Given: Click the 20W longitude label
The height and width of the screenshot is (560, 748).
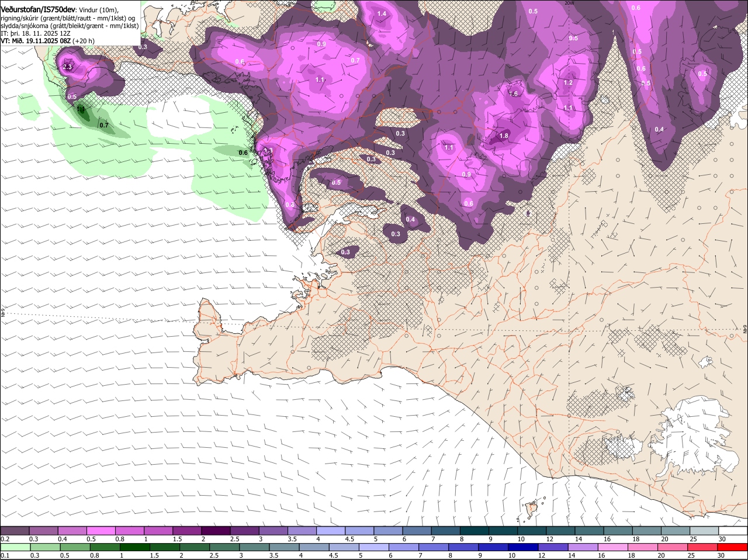Looking at the screenshot, I should (570, 3).
